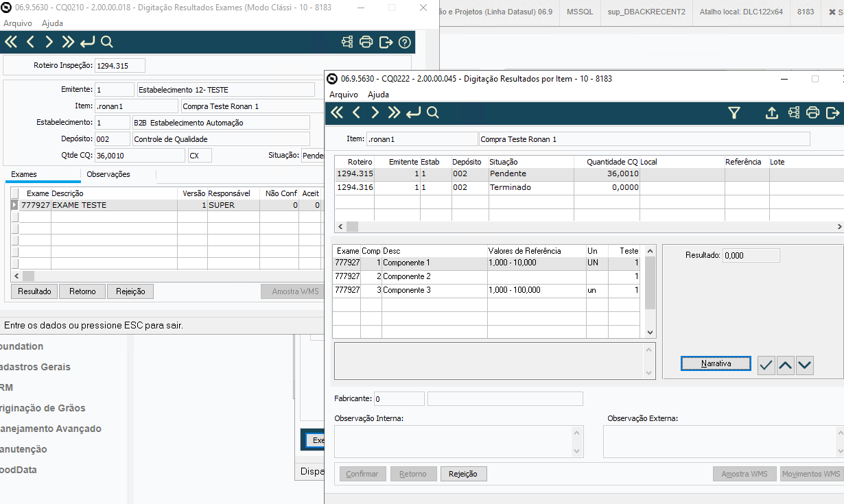This screenshot has width=844, height=504.
Task: Click the down arrow button beside Narrativa
Action: 805,365
